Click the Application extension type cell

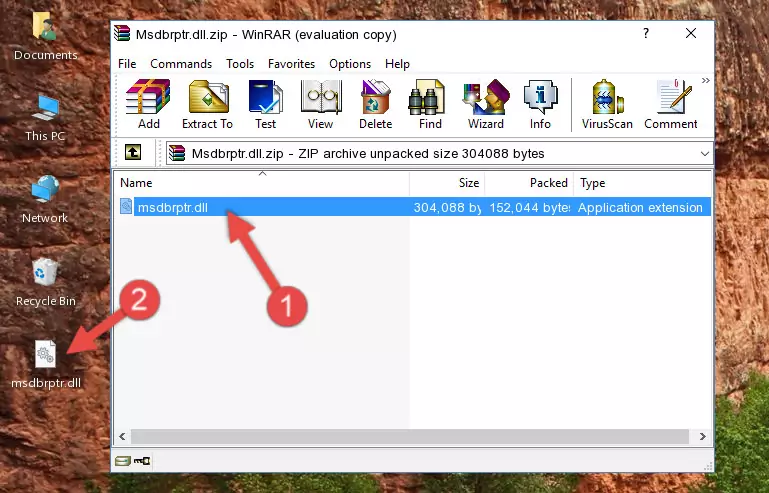[x=640, y=207]
